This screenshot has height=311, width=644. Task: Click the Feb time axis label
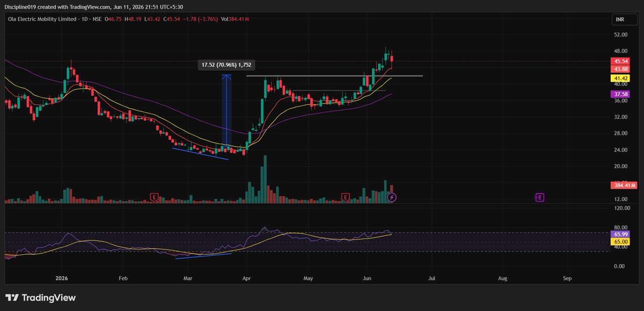[x=123, y=279]
